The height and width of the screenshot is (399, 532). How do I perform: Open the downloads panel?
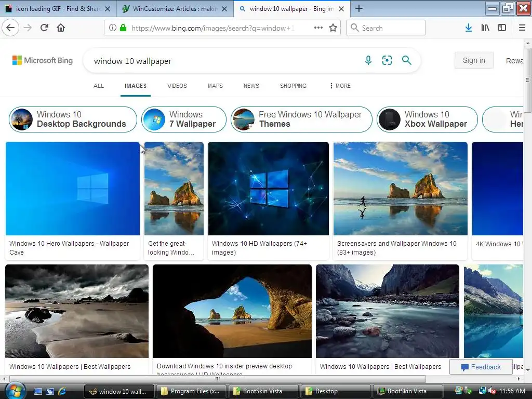[469, 28]
